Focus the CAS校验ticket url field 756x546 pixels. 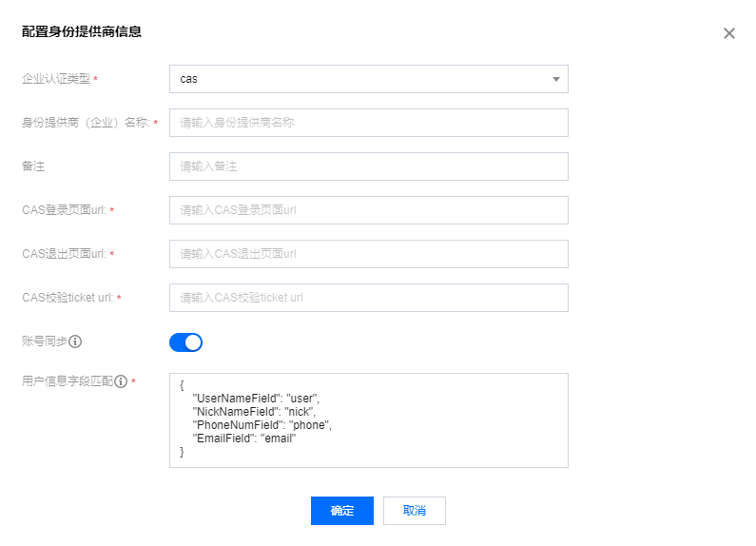point(367,298)
